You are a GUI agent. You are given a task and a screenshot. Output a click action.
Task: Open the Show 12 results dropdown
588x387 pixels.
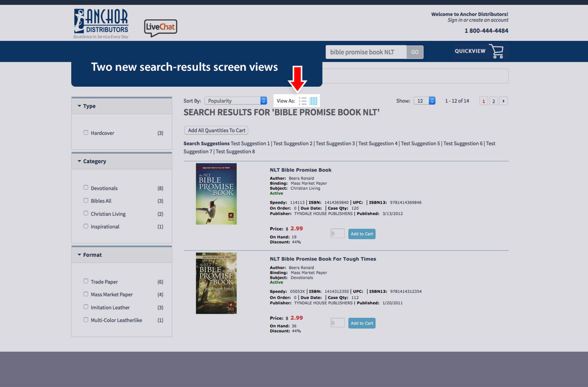point(425,101)
